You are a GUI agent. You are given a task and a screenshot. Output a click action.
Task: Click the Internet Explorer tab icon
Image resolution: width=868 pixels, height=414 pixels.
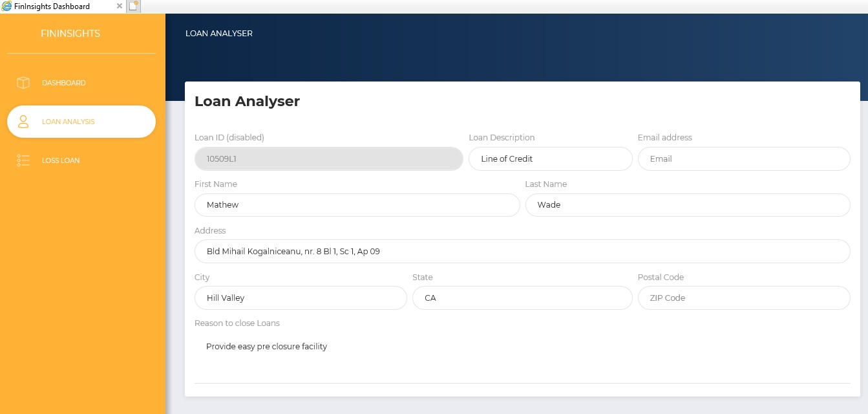tap(7, 6)
